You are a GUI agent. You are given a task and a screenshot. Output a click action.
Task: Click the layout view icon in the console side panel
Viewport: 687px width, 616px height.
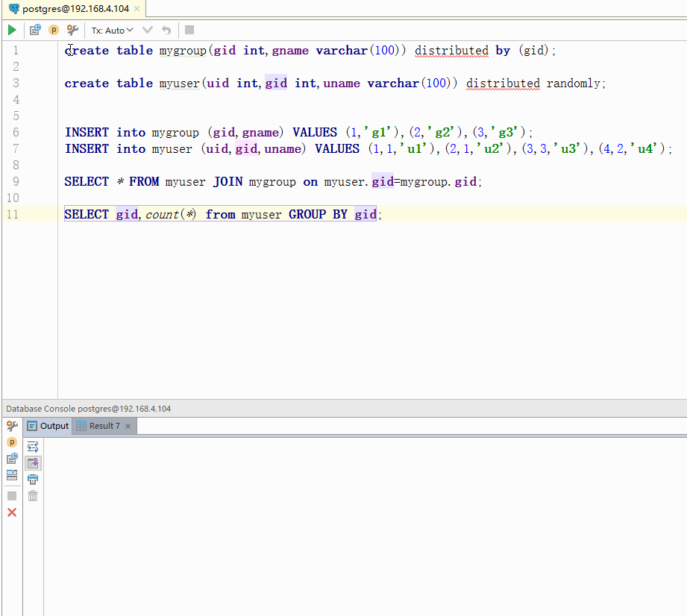[12, 475]
